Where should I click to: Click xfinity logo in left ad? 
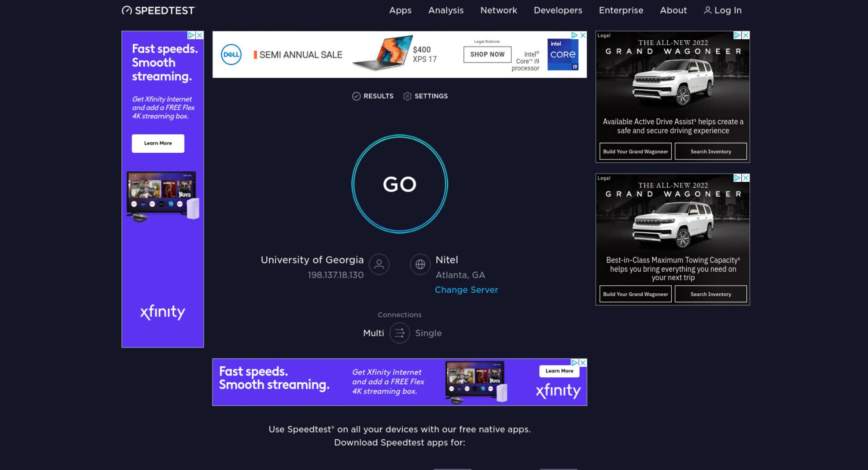[x=163, y=312]
